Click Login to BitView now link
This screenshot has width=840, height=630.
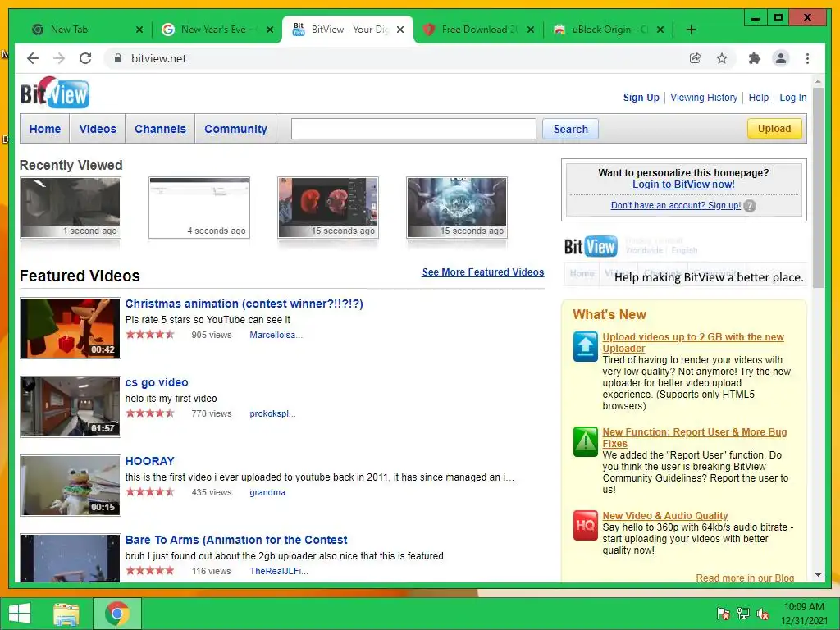click(x=683, y=185)
